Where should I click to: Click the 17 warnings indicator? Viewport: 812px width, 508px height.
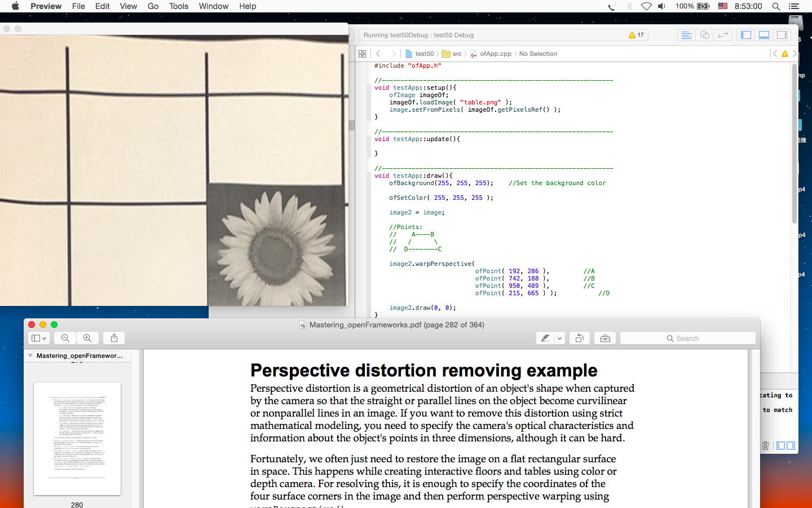pos(636,35)
